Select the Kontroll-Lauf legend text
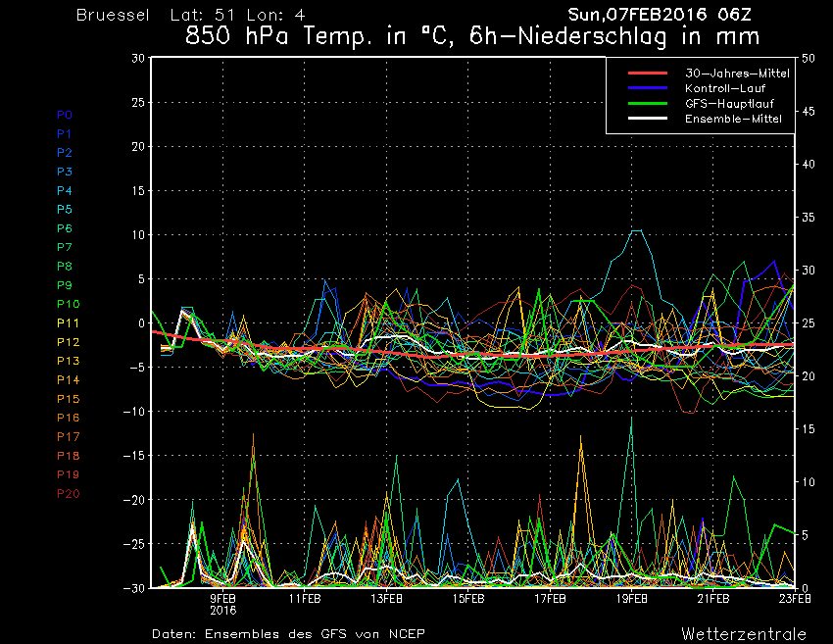833x644 pixels. pos(725,88)
